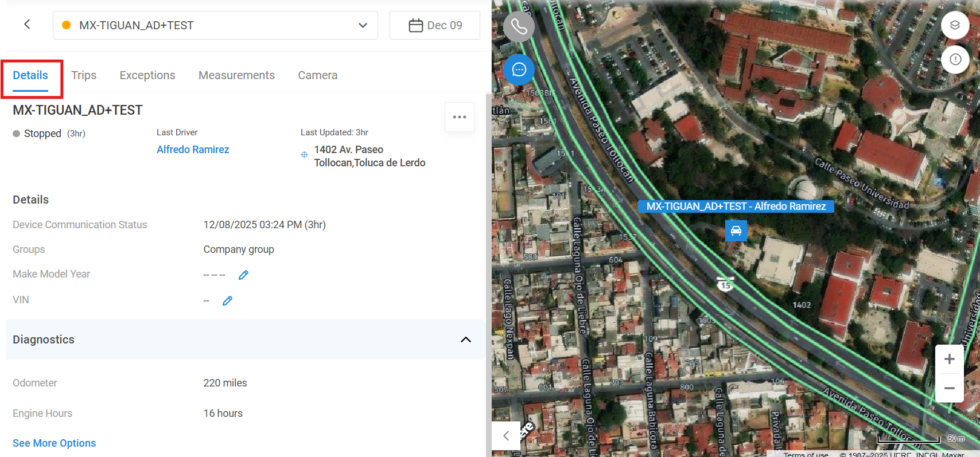Open the map alert exclamation button
980x457 pixels.
pyautogui.click(x=955, y=60)
